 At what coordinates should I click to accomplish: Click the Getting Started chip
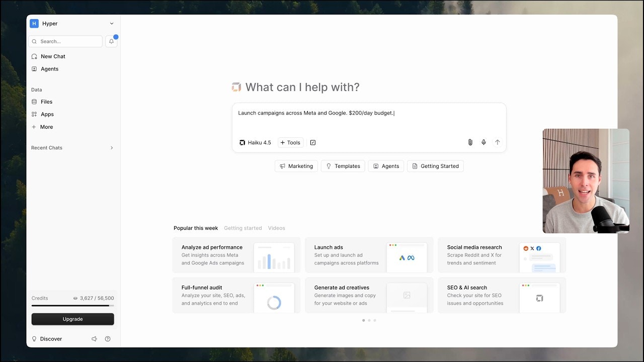(435, 166)
